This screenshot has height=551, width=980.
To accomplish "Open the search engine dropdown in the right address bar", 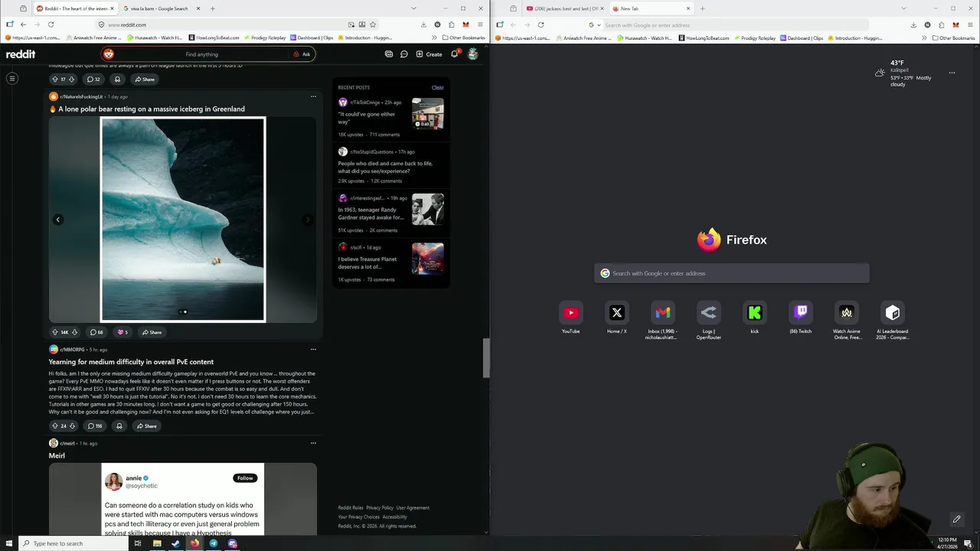I will pyautogui.click(x=595, y=24).
